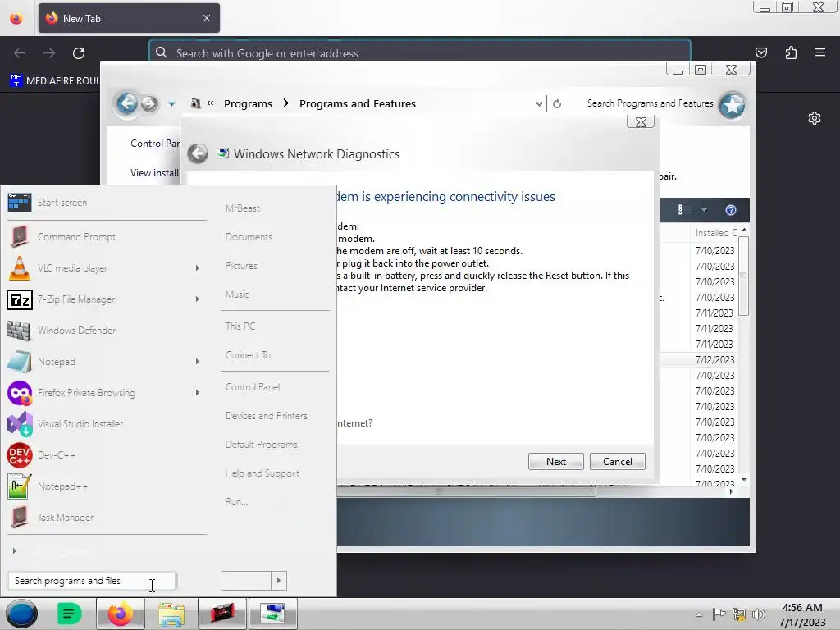
Task: Open recent locations dropdown in Control Panel
Action: 171,104
